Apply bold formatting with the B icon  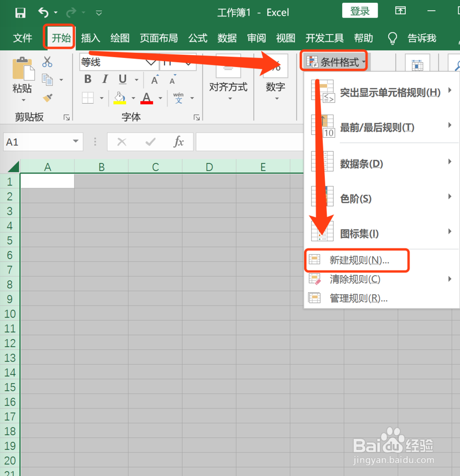pyautogui.click(x=87, y=79)
